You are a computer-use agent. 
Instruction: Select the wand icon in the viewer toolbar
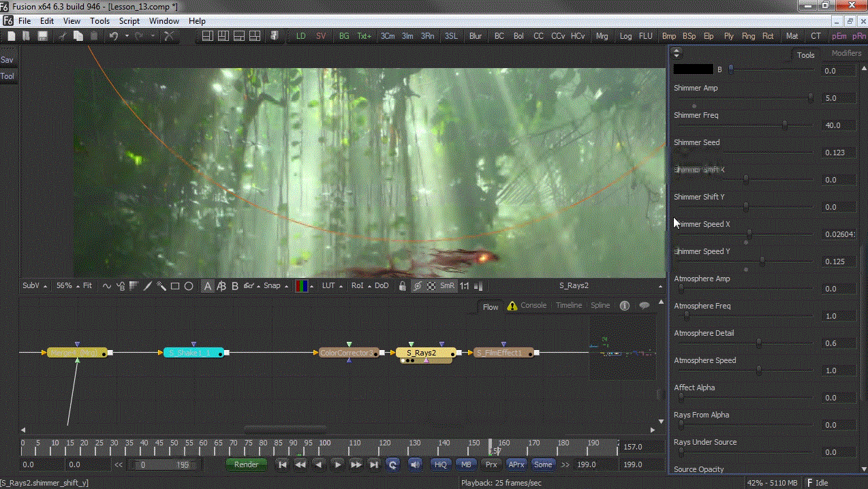161,286
